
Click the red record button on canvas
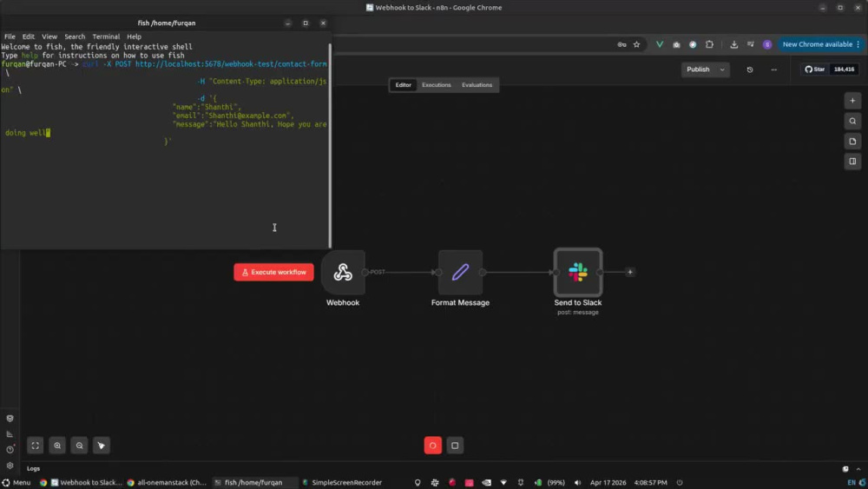coord(433,446)
